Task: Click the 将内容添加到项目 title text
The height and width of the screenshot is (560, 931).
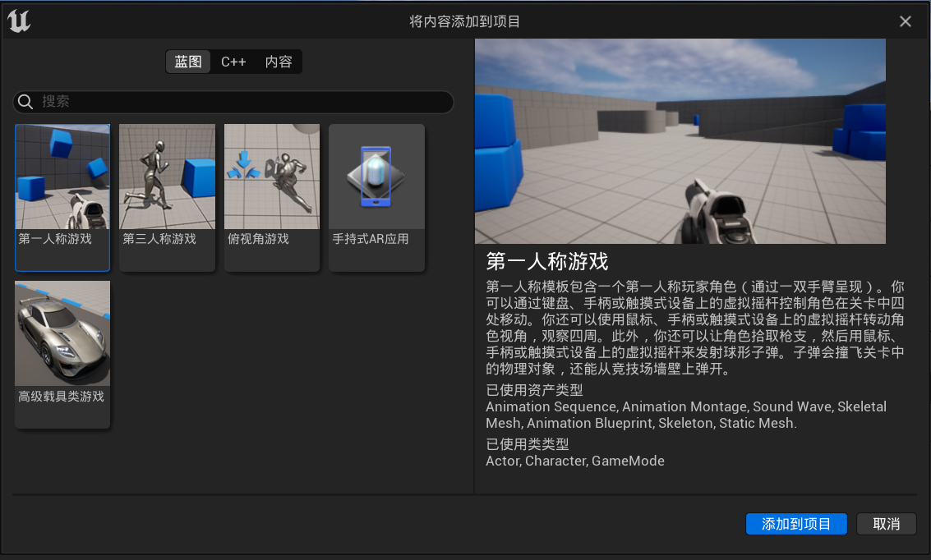Action: click(x=465, y=22)
